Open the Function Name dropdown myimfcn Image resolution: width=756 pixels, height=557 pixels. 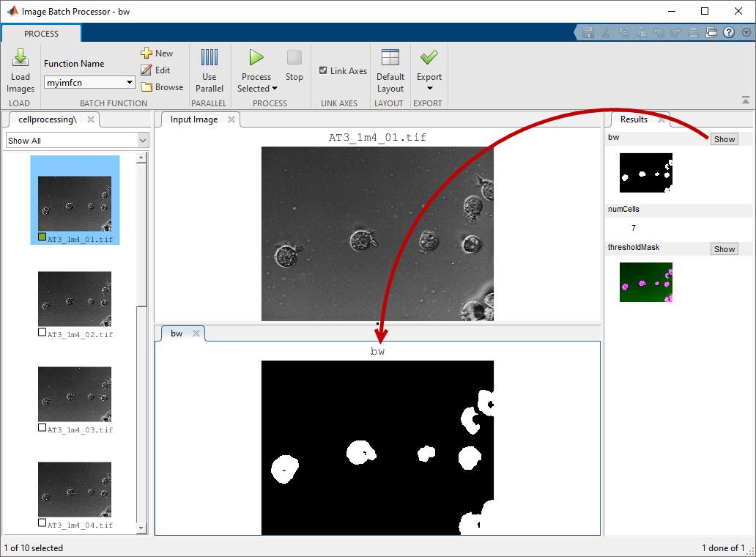(x=89, y=83)
